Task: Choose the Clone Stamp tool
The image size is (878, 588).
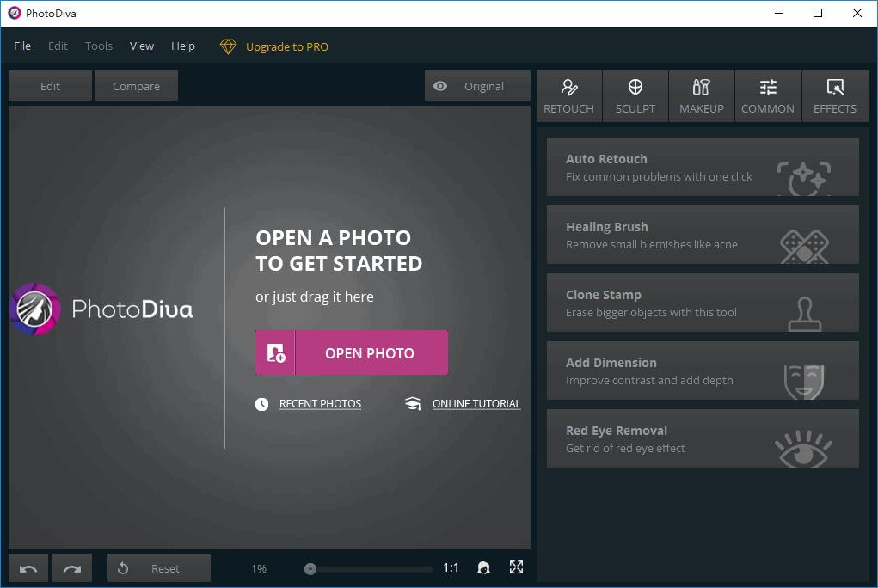Action: (x=703, y=303)
